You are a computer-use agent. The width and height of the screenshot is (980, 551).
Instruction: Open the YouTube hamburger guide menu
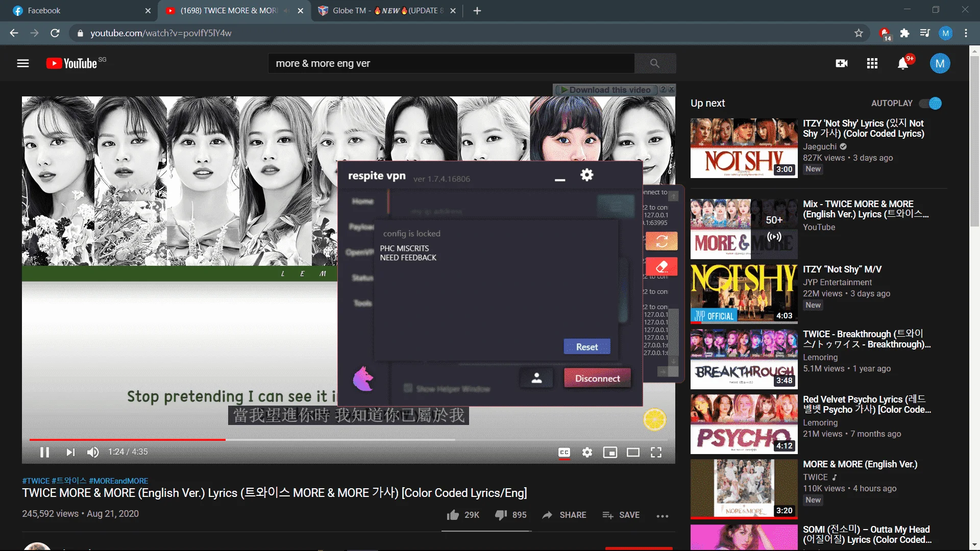pos(23,63)
